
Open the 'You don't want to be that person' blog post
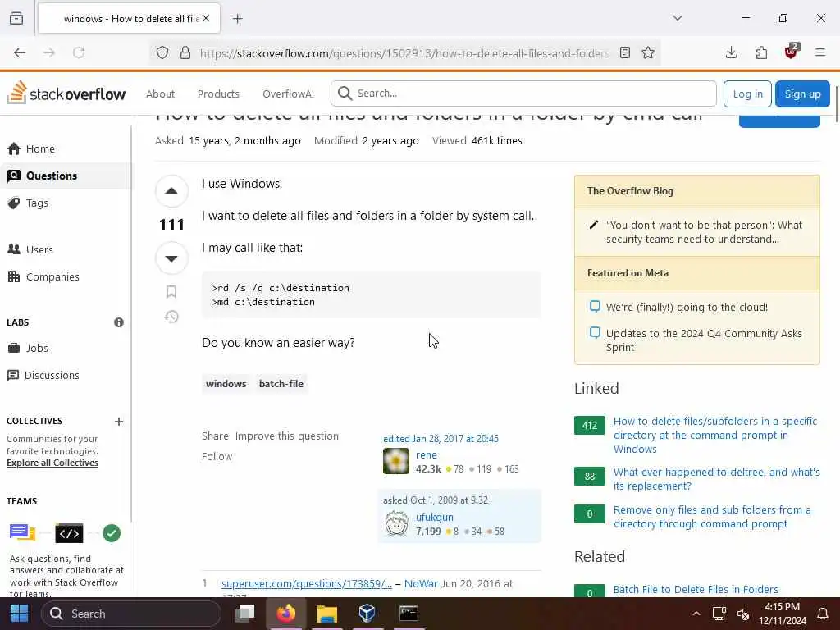pos(704,232)
